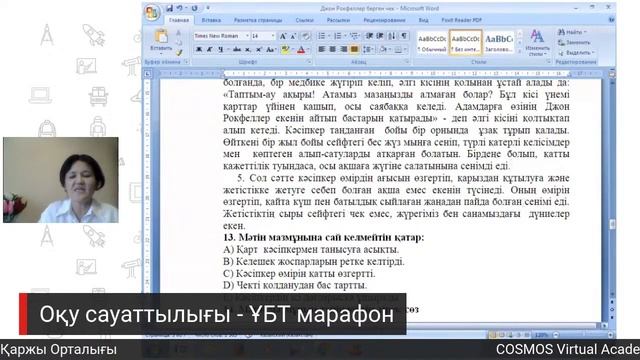Screen dimensions: 640x360
Task: Align text right
Action: click(344, 49)
